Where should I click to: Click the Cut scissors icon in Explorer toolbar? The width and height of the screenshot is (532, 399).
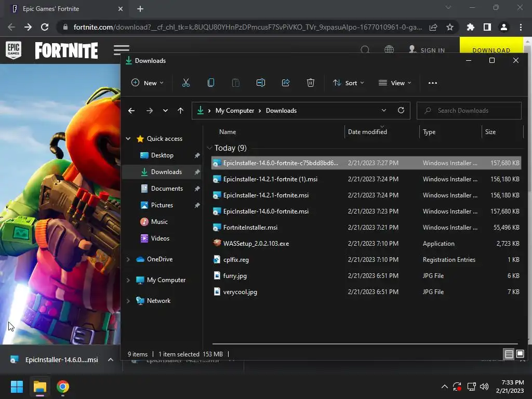[x=186, y=83]
